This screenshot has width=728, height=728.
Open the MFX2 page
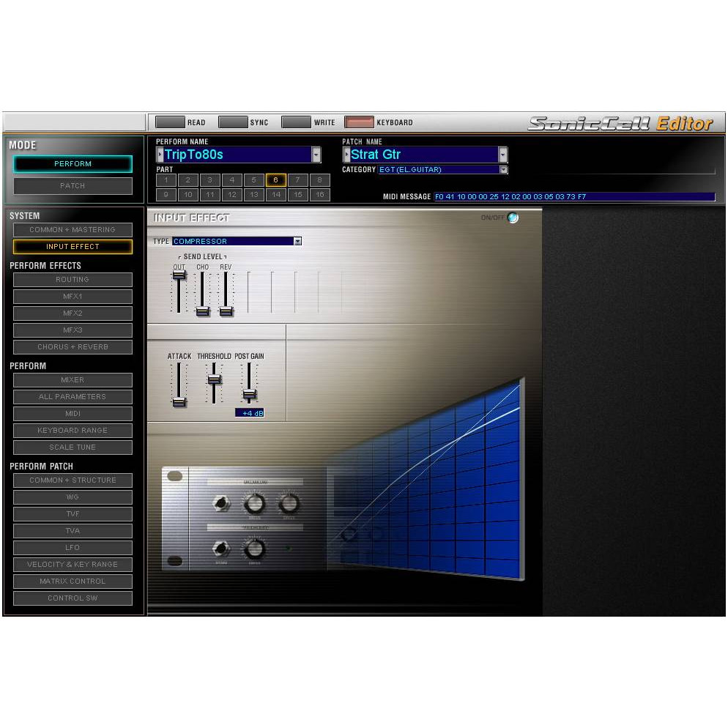[x=73, y=313]
